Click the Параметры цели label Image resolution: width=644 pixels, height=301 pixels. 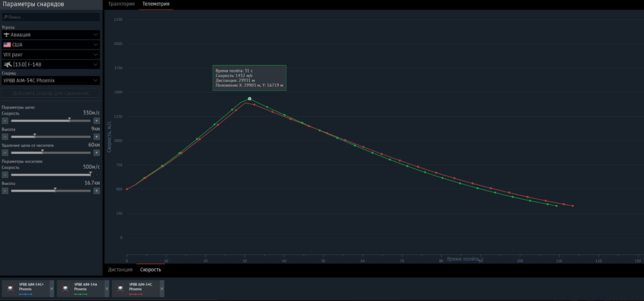pos(19,107)
